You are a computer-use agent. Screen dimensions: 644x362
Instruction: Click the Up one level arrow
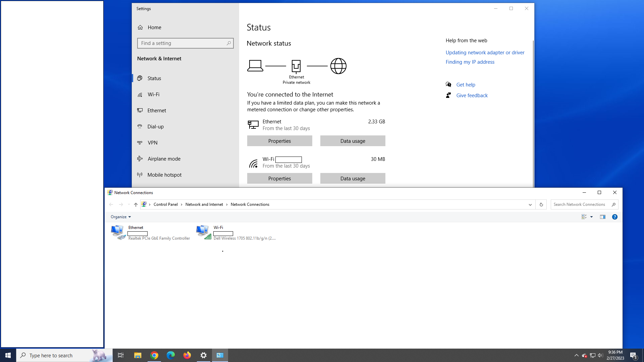136,204
